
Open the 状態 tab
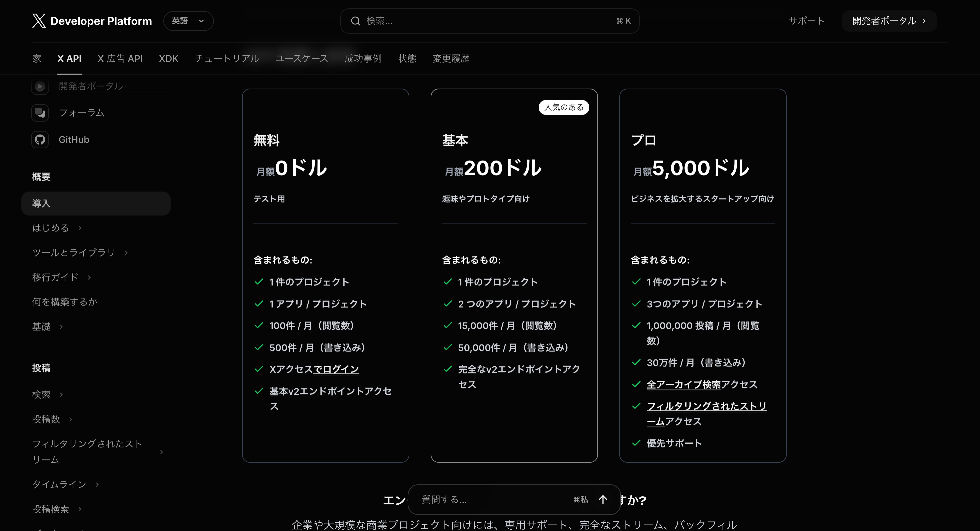click(407, 59)
